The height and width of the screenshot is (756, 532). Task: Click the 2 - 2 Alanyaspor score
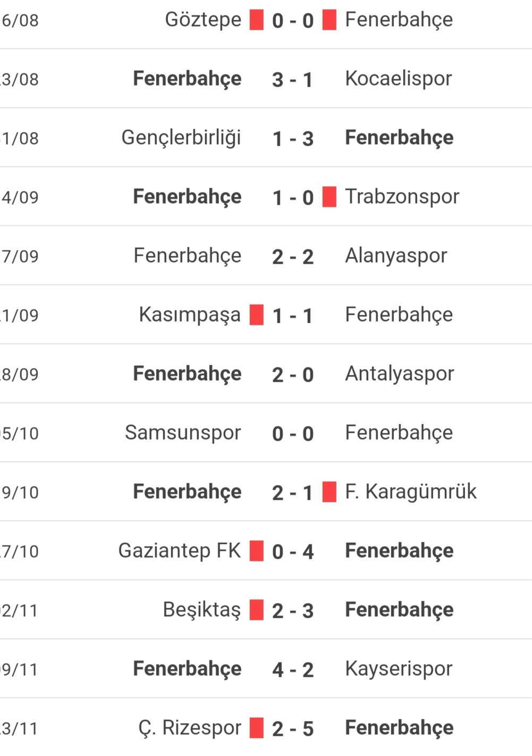click(x=293, y=257)
